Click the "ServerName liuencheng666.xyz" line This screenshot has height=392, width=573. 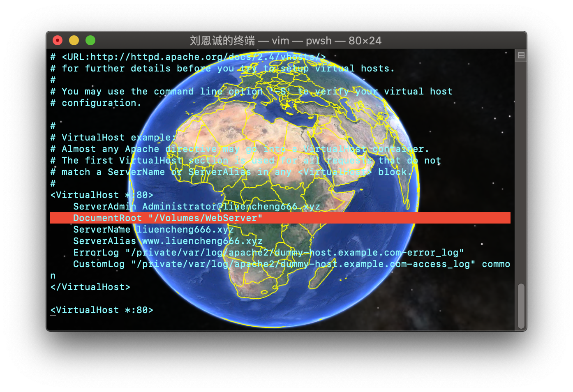tap(153, 230)
